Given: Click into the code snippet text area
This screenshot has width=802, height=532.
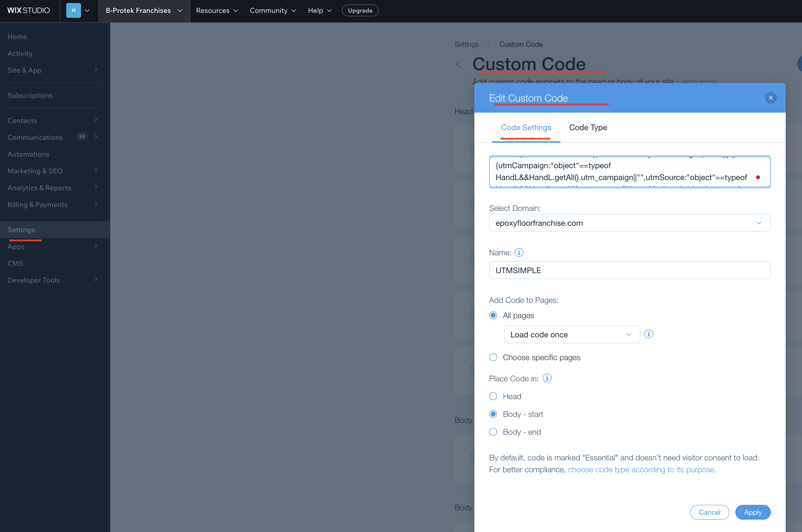Looking at the screenshot, I should point(630,172).
